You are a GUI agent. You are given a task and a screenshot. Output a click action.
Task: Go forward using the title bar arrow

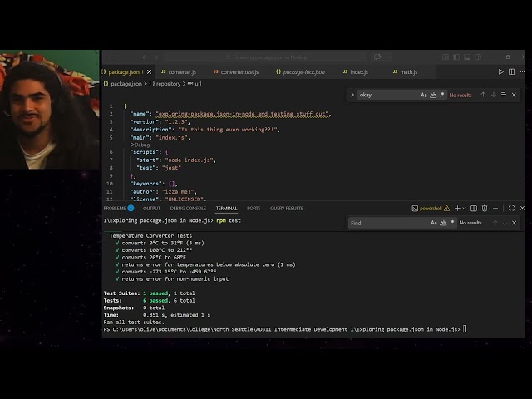(x=155, y=57)
